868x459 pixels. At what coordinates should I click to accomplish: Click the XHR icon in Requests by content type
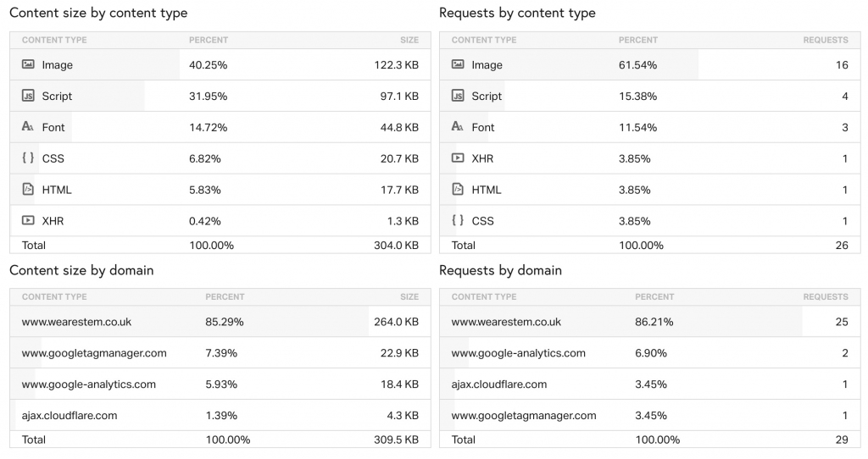(x=457, y=158)
